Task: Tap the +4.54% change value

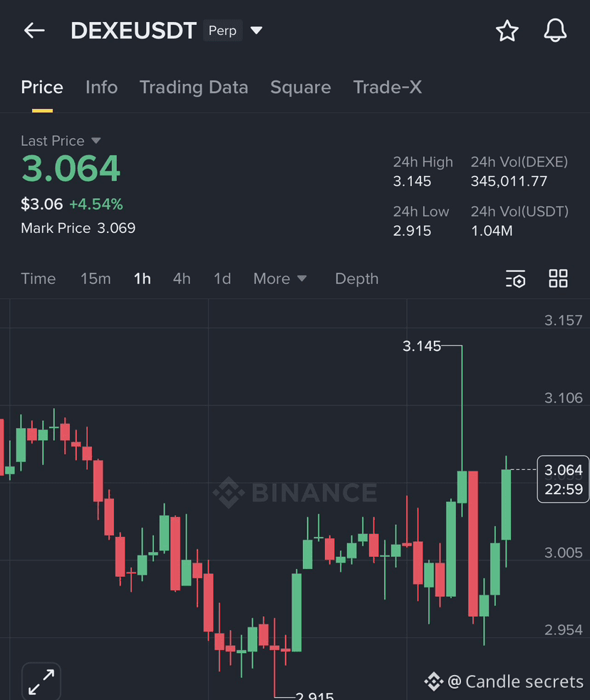Action: click(96, 204)
